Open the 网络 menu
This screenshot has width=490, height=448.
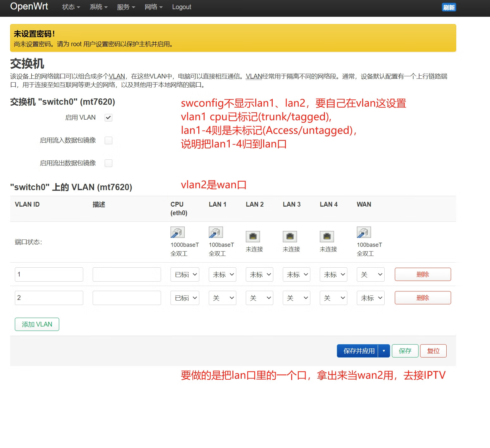(x=153, y=7)
